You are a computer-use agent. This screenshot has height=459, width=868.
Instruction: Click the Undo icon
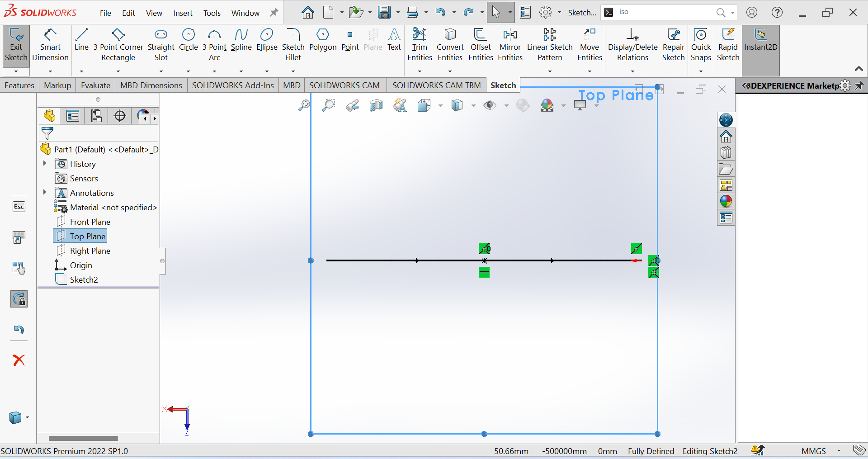(440, 13)
